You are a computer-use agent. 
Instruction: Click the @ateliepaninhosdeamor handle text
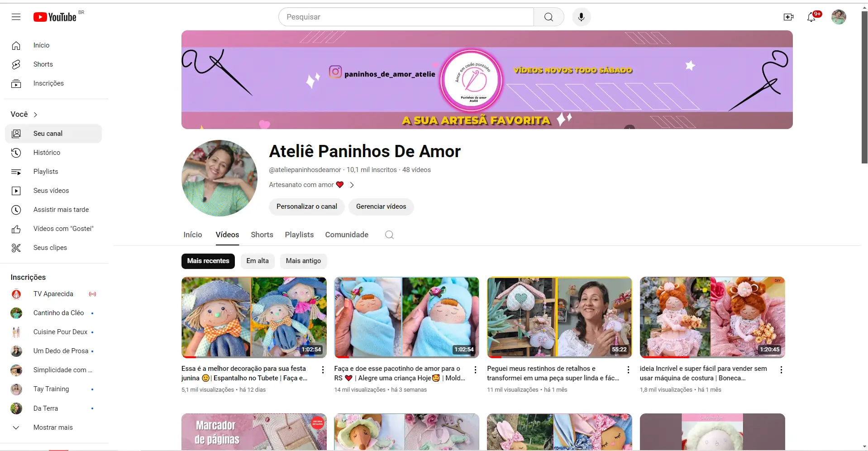305,170
